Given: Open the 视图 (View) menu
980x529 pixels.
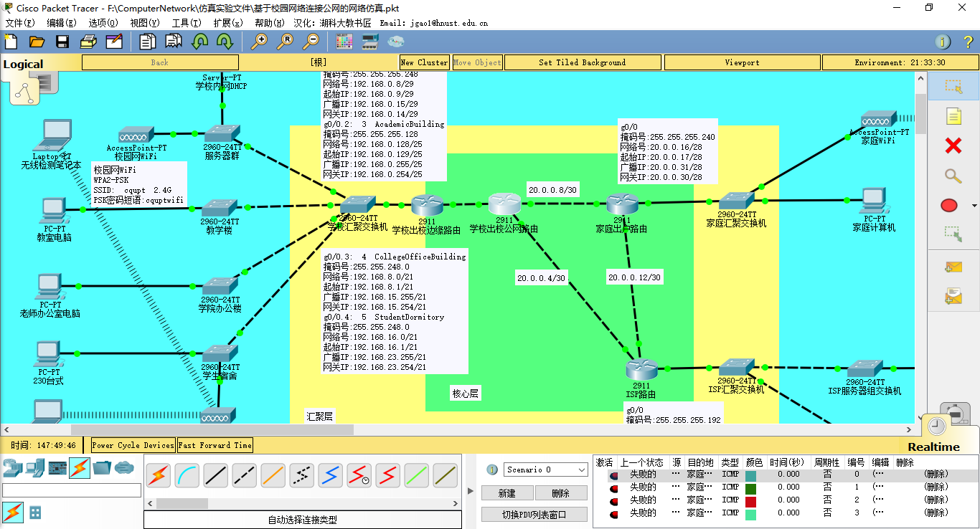Looking at the screenshot, I should [x=145, y=23].
